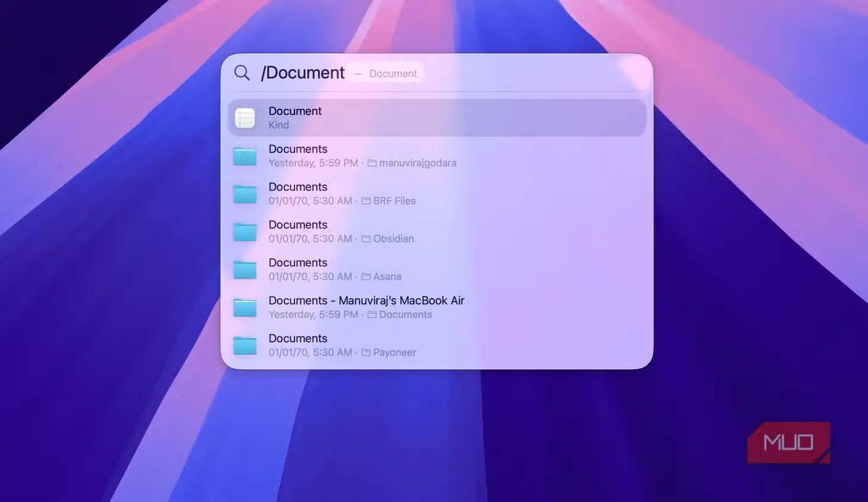This screenshot has height=502, width=868.
Task: Click the "manuvirajgodara" location label
Action: point(418,163)
